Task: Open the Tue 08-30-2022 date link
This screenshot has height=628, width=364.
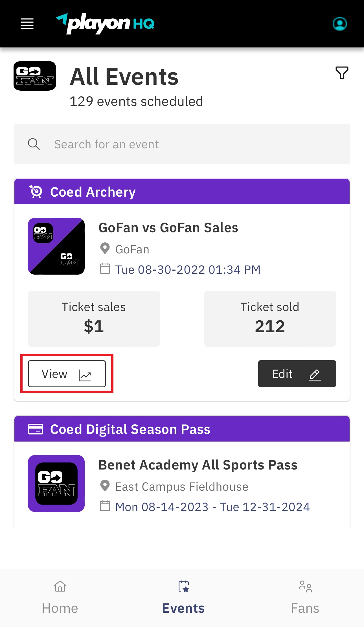Action: (x=188, y=269)
